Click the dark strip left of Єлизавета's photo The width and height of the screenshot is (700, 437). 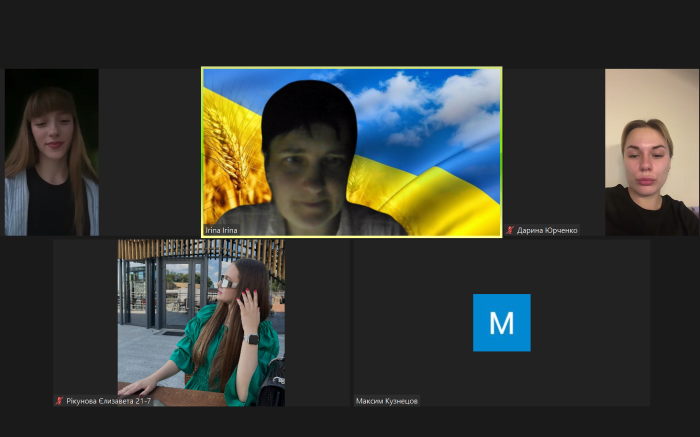click(85, 320)
